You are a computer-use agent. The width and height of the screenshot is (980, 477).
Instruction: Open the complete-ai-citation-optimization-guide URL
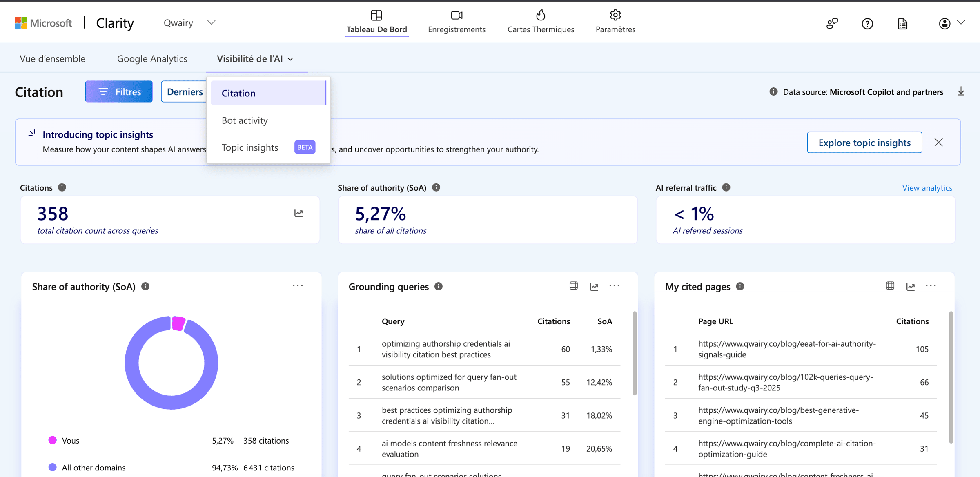tap(787, 448)
